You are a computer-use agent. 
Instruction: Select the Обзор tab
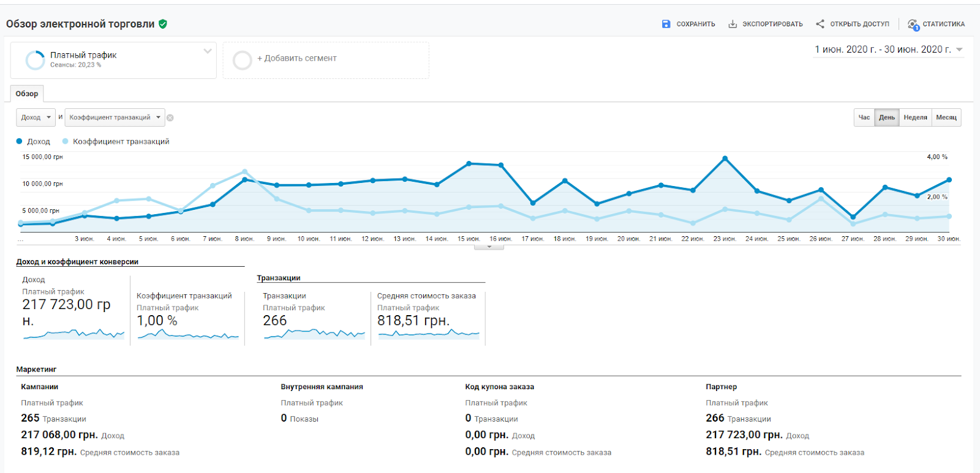(x=27, y=94)
